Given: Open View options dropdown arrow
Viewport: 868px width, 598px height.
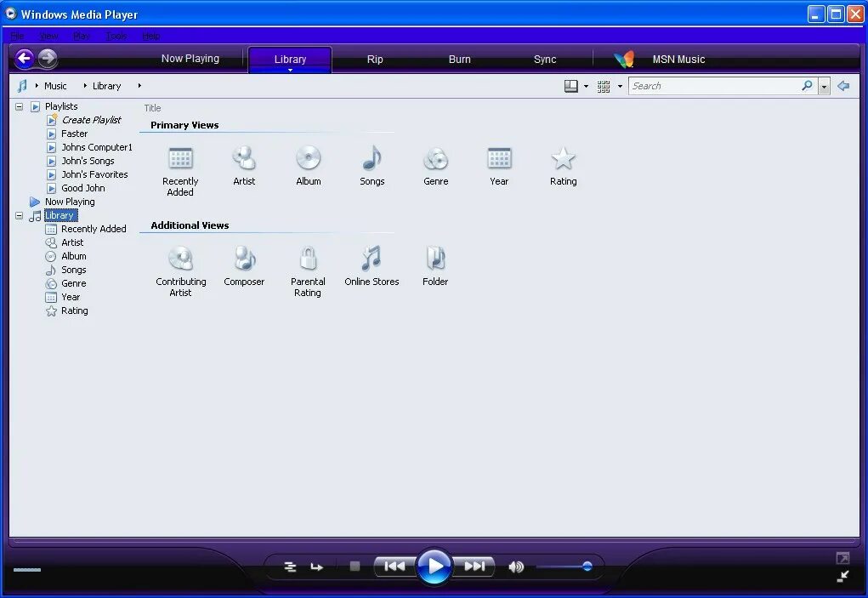Looking at the screenshot, I should coord(620,87).
